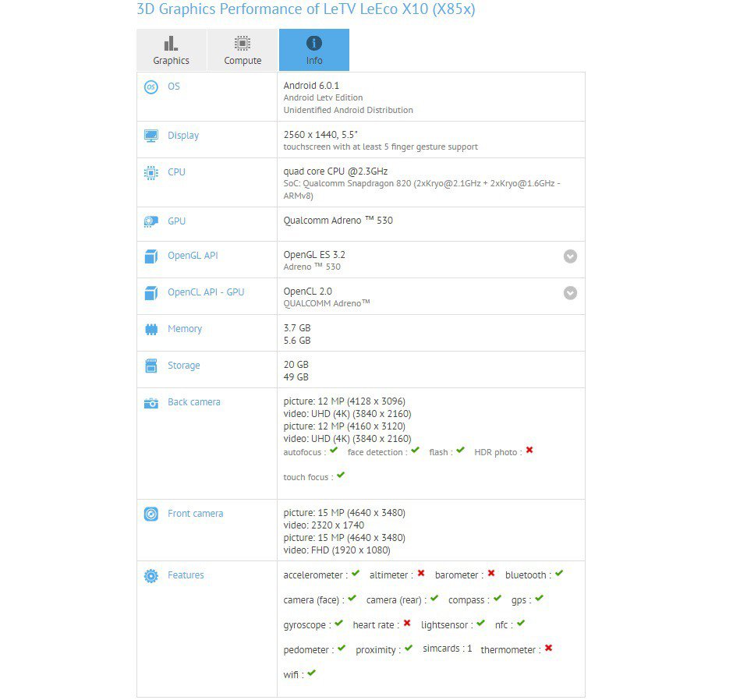The width and height of the screenshot is (740, 700).
Task: Expand the OpenGL ES 3.2 details
Action: point(570,256)
